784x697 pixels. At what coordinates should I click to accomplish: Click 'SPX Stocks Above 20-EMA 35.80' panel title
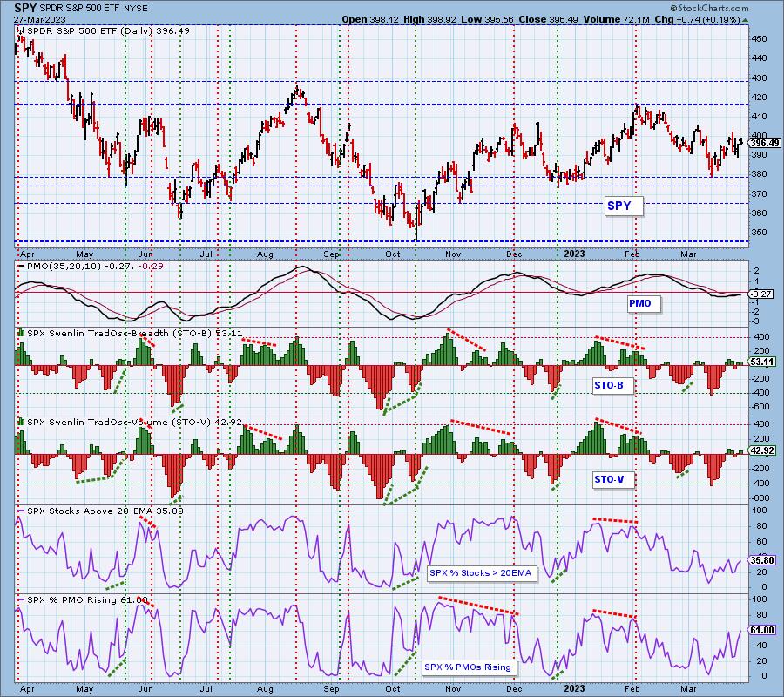pyautogui.click(x=105, y=511)
